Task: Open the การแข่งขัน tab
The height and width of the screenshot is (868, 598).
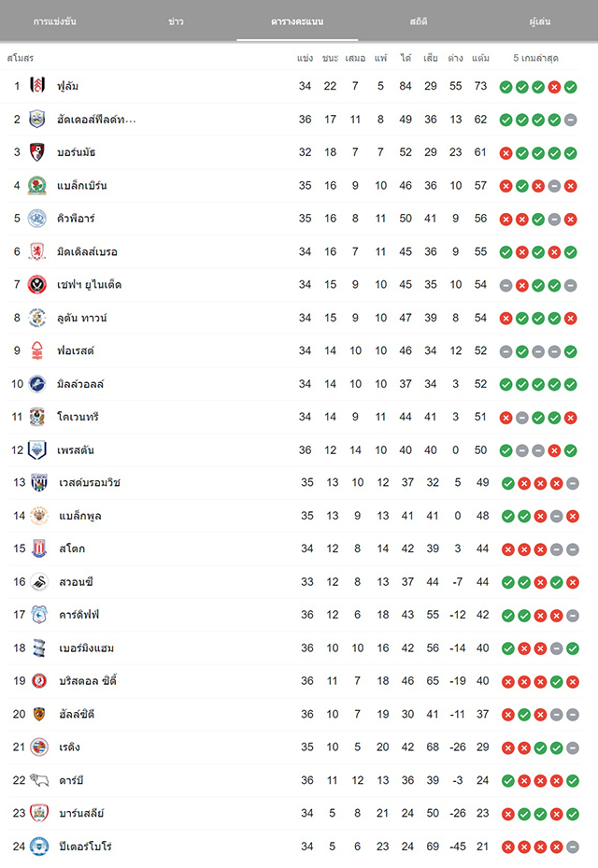Action: [x=55, y=21]
